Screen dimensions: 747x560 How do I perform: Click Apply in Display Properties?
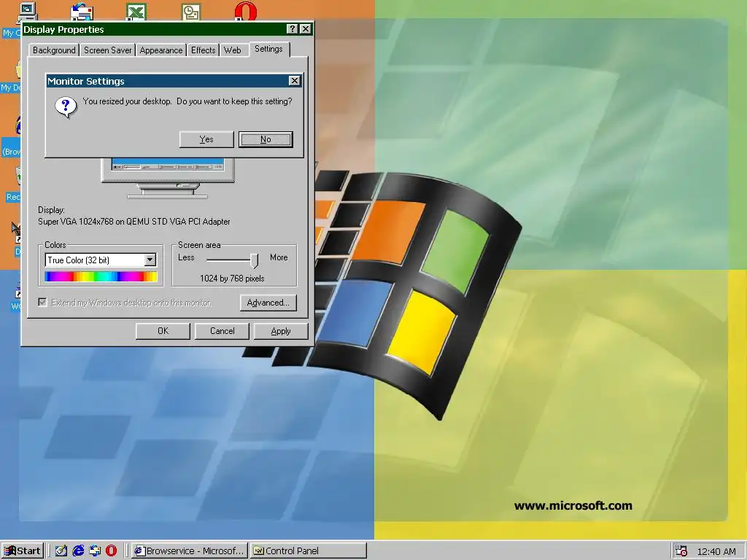pos(281,331)
